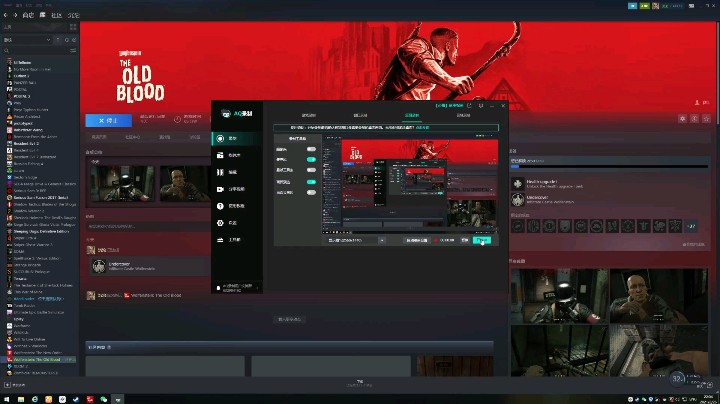Select the first recording mode tab in recorder
This screenshot has width=720, height=404.
tap(309, 115)
